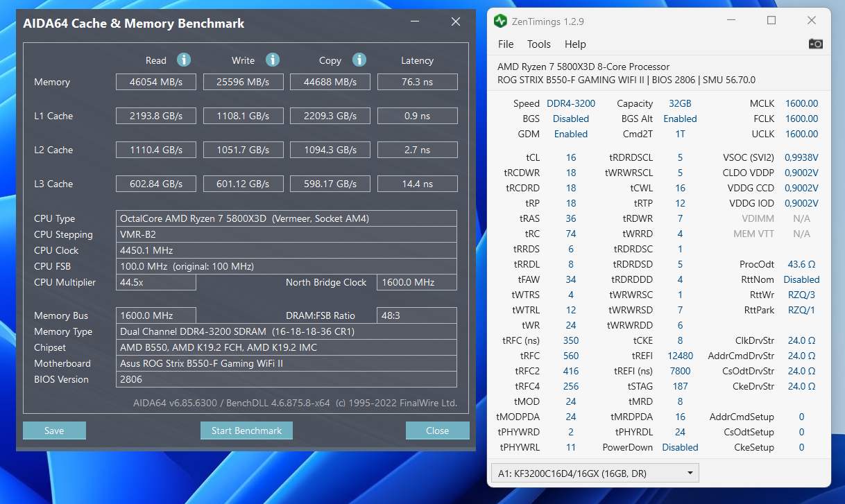Image resolution: width=845 pixels, height=504 pixels.
Task: Open the A1 memory module dropdown
Action: pyautogui.click(x=595, y=473)
